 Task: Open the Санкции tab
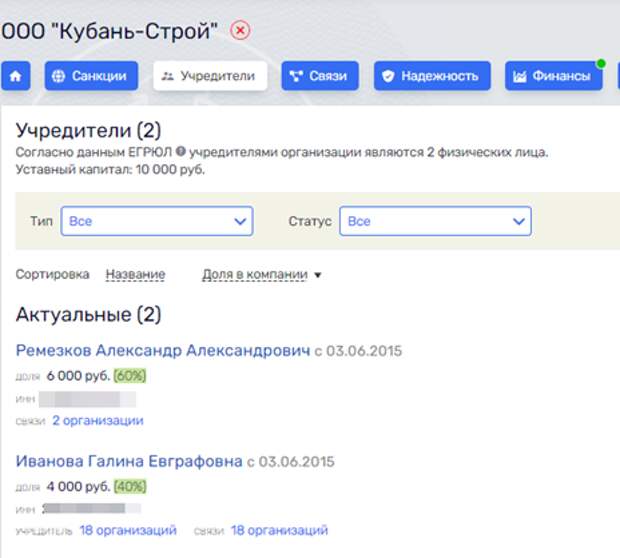pos(91,76)
